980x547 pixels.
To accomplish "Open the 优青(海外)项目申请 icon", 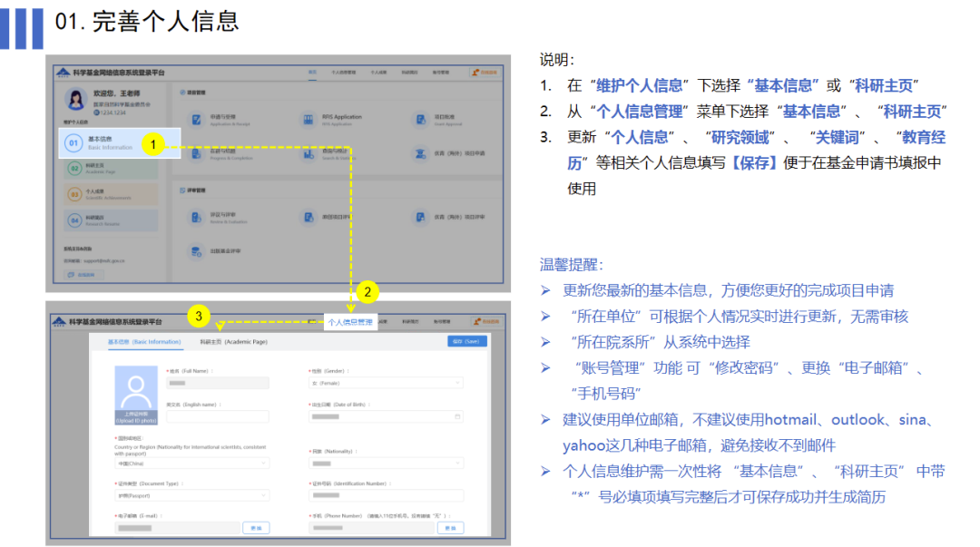I will pos(421,153).
